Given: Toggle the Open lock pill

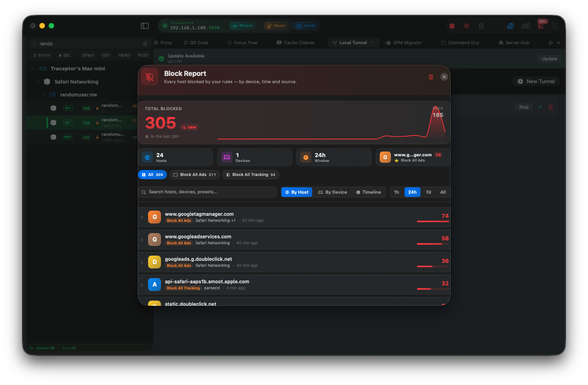Looking at the screenshot, I should [x=276, y=26].
